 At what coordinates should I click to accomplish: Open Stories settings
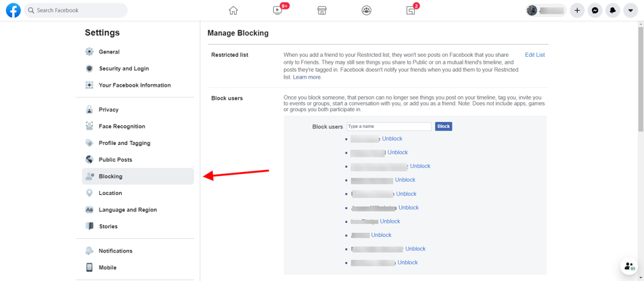tap(108, 226)
